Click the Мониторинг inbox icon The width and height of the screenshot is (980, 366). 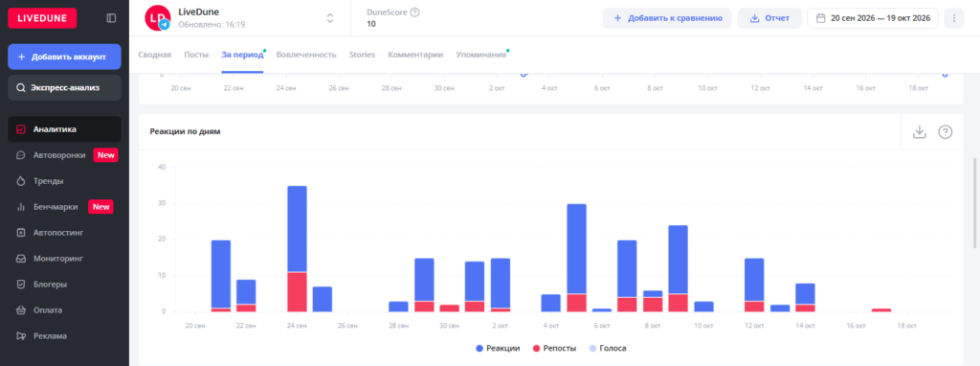21,259
